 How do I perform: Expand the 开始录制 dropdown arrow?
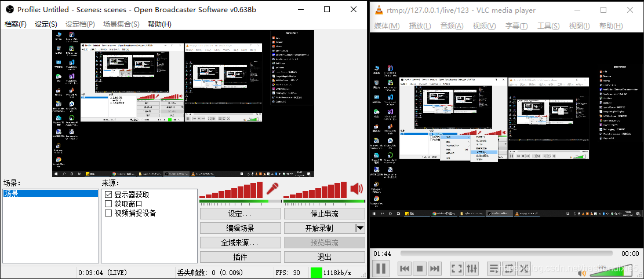tap(360, 228)
